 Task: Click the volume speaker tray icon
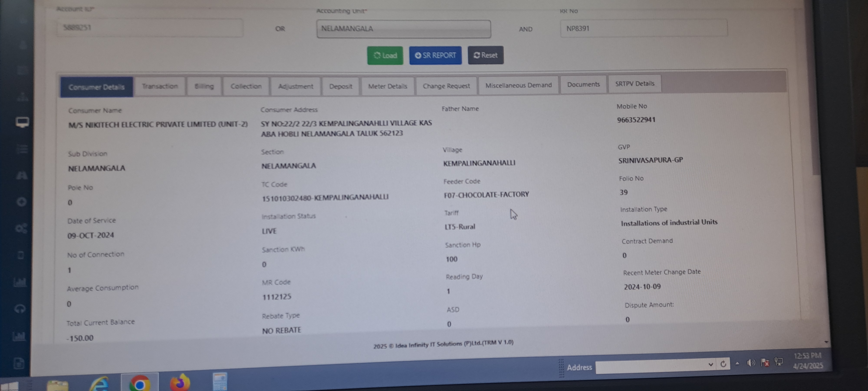pos(751,363)
